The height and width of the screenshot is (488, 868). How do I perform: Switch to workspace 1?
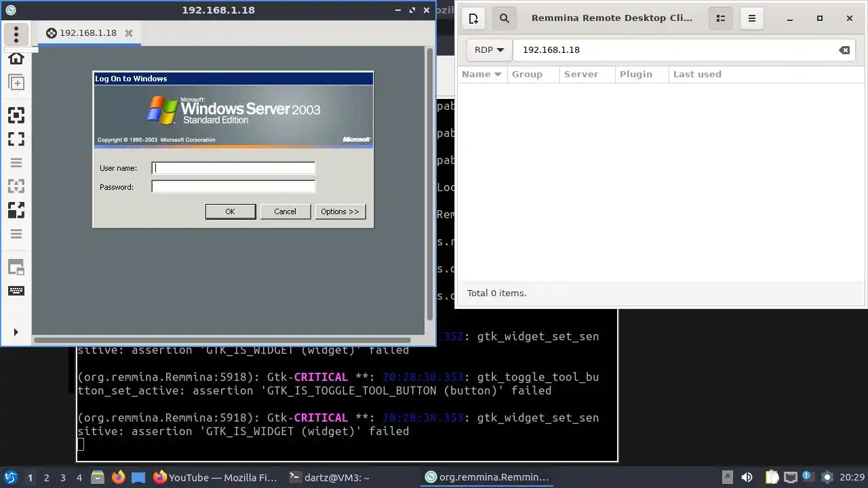tap(30, 478)
